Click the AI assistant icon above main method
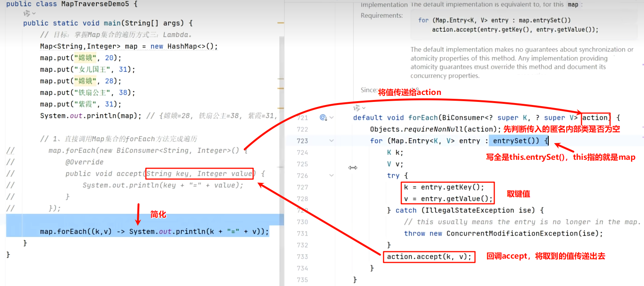Screen dimensions: 644x286 pyautogui.click(x=26, y=14)
